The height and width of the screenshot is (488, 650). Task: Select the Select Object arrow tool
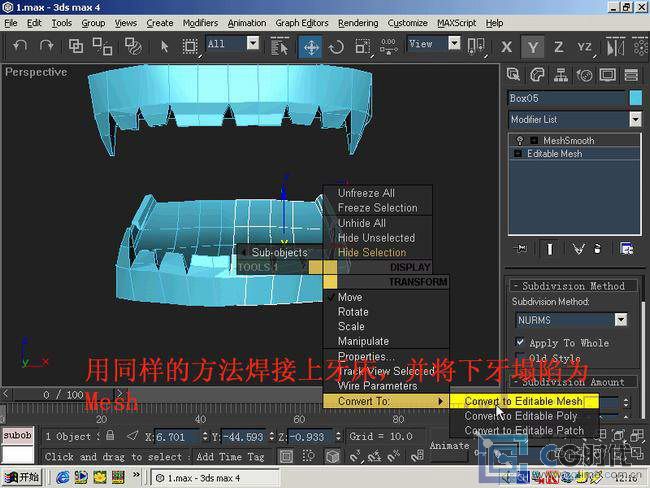pos(164,46)
